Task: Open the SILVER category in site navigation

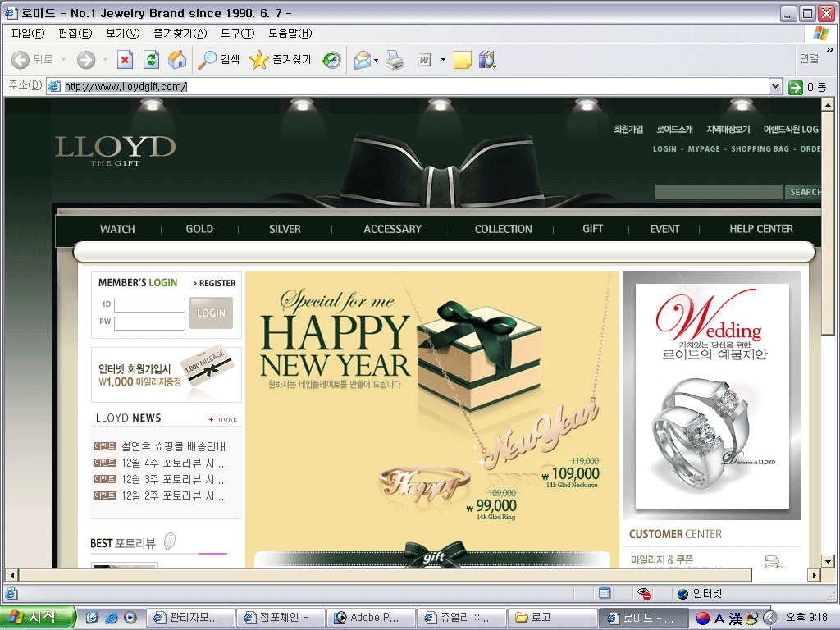Action: (285, 229)
